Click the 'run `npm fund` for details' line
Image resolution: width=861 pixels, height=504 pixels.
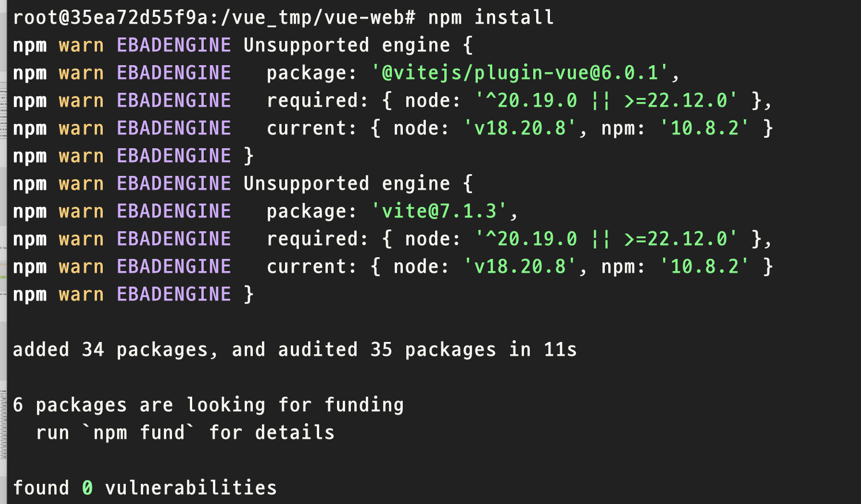[185, 432]
